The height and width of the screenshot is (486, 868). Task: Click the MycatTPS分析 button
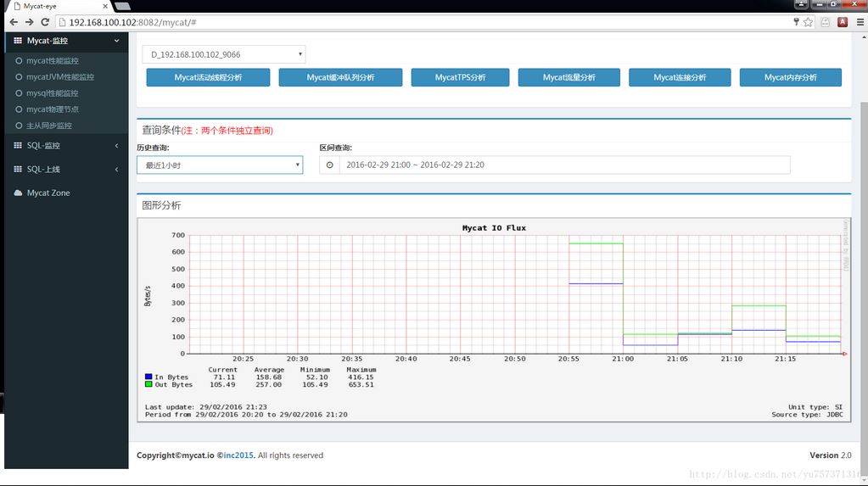(x=460, y=77)
